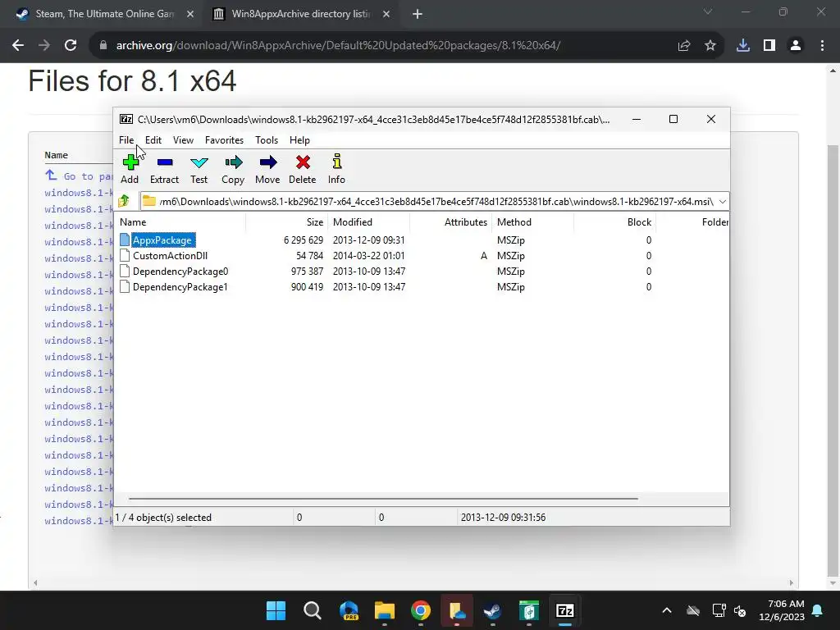This screenshot has width=840, height=630.
Task: Click the Chrome address bar URL
Action: (338, 46)
